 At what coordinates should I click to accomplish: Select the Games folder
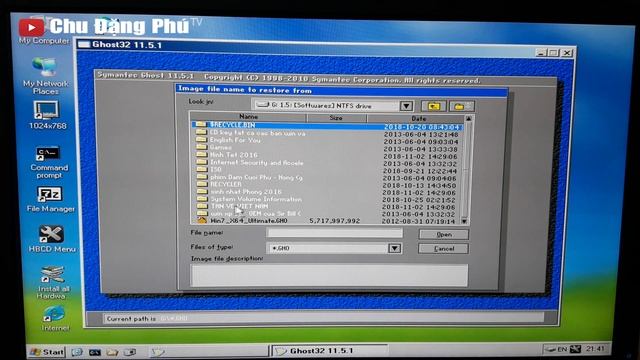pos(327,148)
